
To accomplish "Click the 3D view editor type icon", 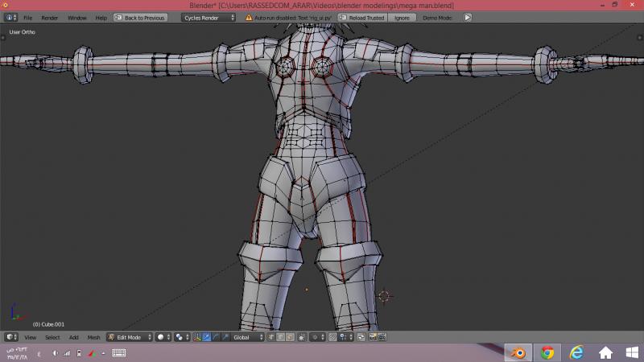I will click(x=10, y=337).
